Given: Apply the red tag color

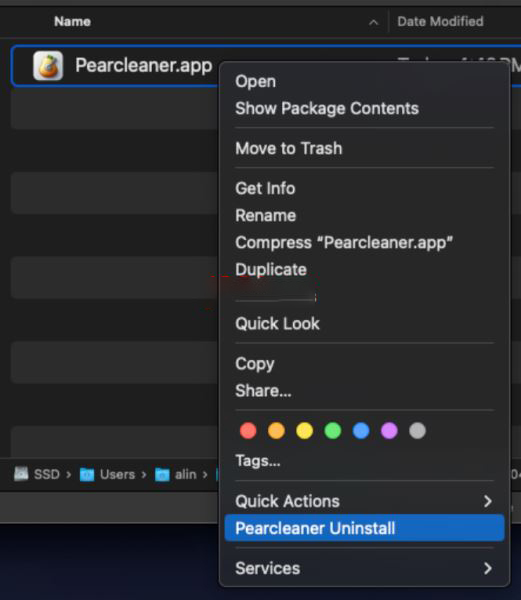Looking at the screenshot, I should (248, 431).
